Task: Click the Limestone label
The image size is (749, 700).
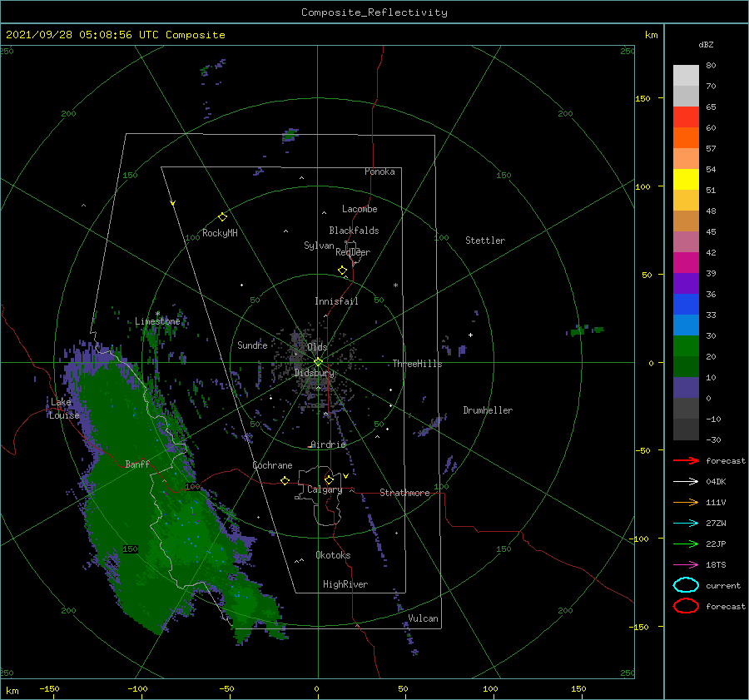Action: tap(157, 321)
